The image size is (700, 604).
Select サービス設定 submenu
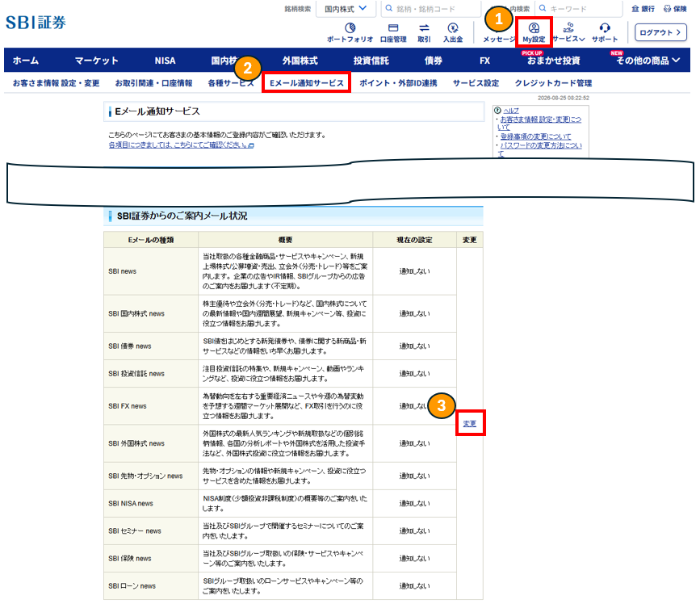(476, 83)
